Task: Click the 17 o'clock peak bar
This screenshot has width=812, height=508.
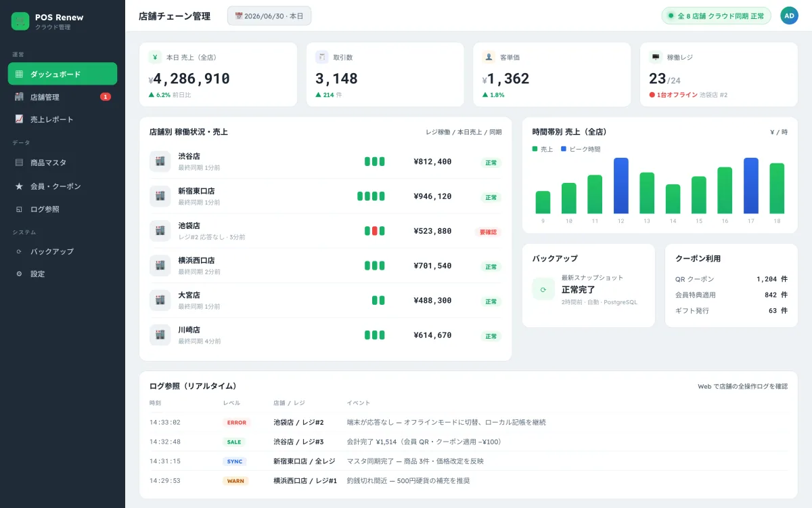Action: pos(751,186)
